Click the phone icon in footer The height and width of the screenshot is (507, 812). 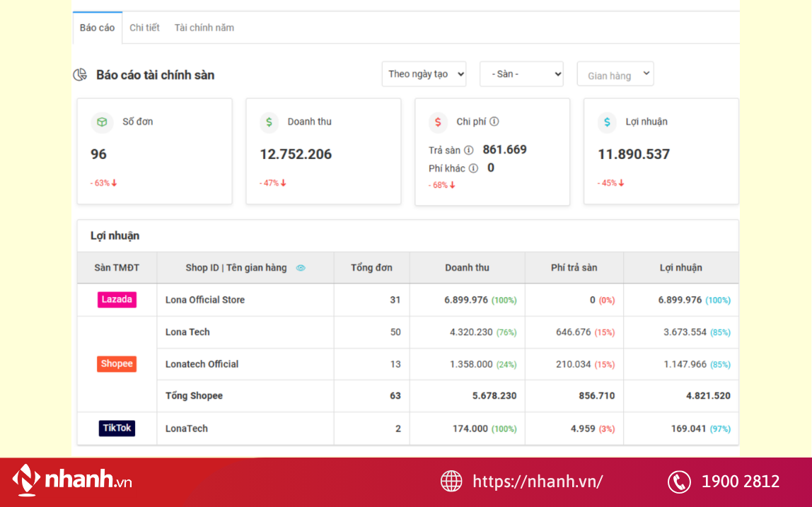(679, 482)
